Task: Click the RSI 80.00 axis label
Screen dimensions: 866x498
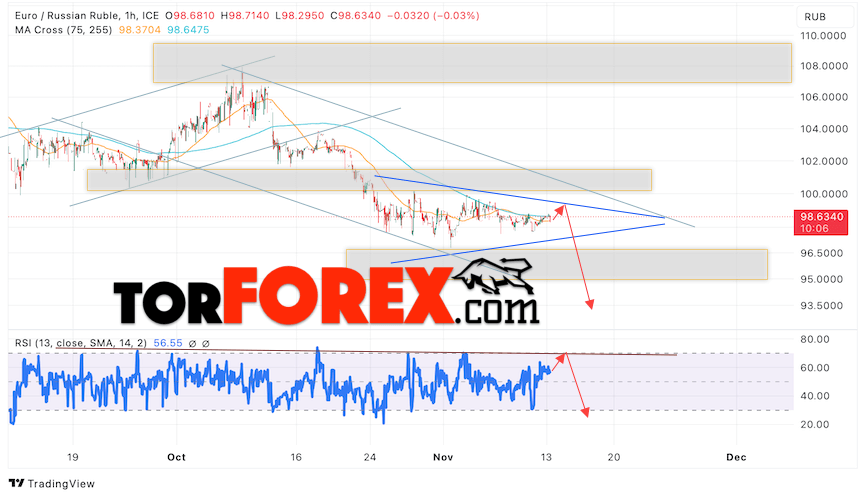Action: click(x=815, y=340)
